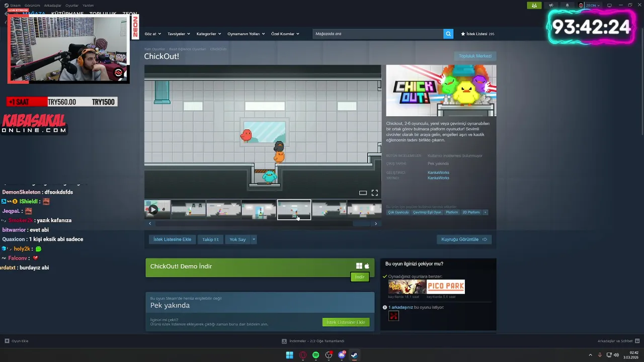Click the Basit Eğlence Oyunları breadcrumb

coord(188,49)
